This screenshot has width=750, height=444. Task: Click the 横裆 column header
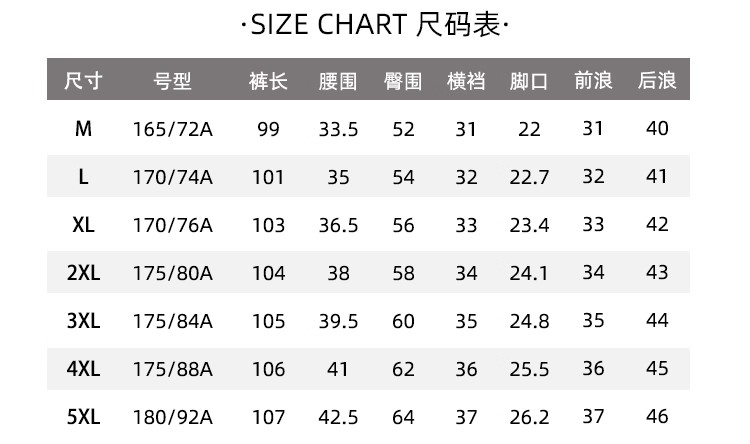(466, 81)
